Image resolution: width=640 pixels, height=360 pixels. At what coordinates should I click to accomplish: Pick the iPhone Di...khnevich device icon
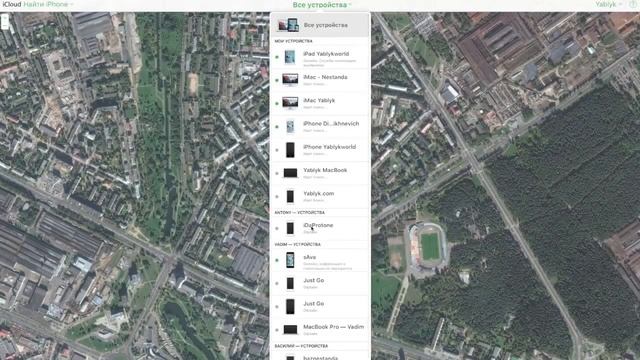tap(290, 127)
